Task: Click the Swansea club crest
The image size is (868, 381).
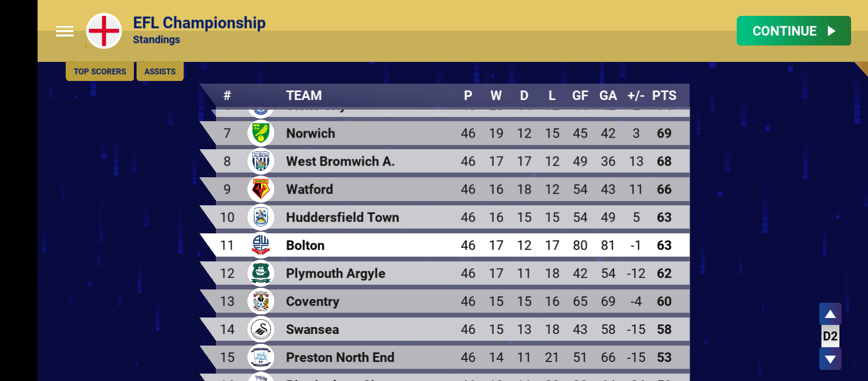Action: tap(260, 330)
